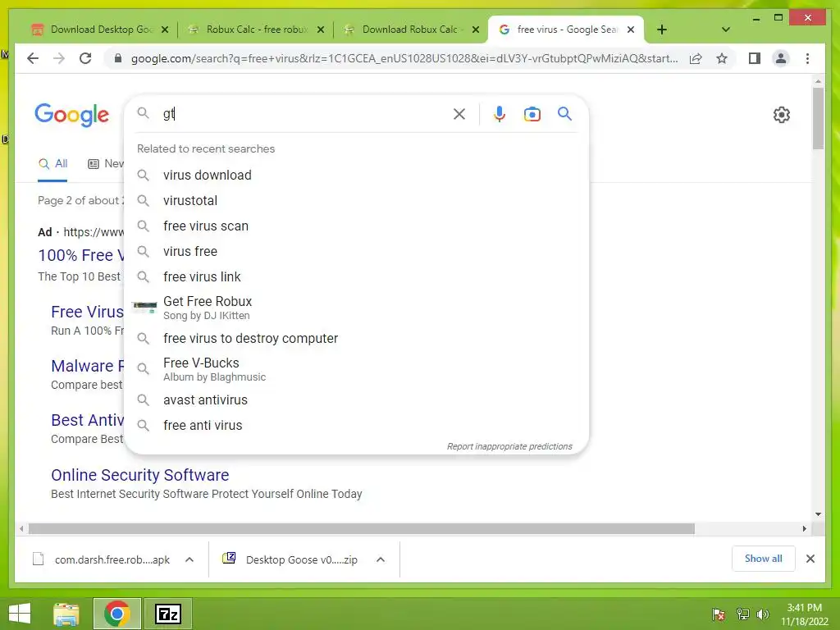Open the side panel icon
The height and width of the screenshot is (630, 840).
coord(755,58)
